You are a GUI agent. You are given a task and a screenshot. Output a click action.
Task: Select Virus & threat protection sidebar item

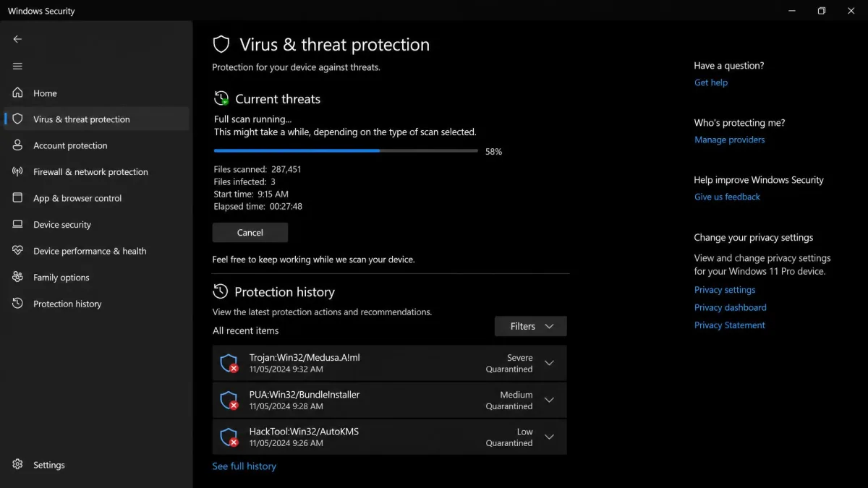click(x=96, y=119)
